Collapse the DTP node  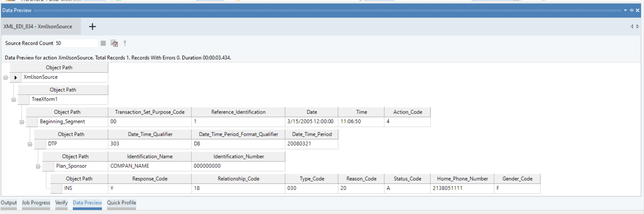[30, 144]
